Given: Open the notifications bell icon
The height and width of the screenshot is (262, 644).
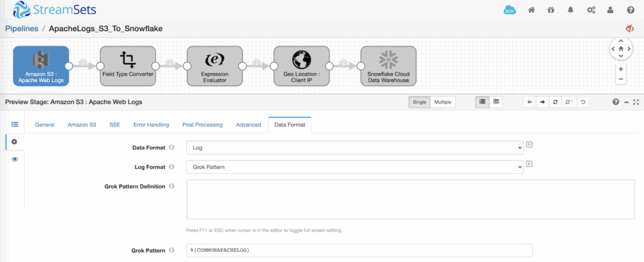Looking at the screenshot, I should 570,10.
